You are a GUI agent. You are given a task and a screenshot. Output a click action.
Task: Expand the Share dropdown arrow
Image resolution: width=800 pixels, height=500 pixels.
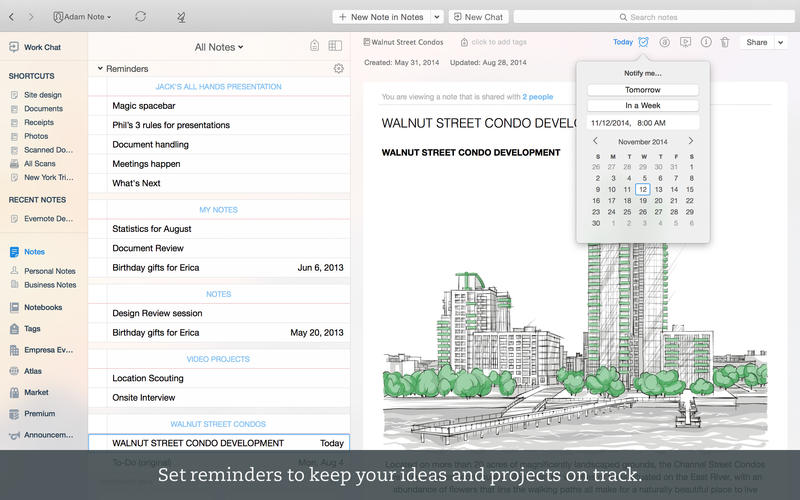click(x=781, y=42)
